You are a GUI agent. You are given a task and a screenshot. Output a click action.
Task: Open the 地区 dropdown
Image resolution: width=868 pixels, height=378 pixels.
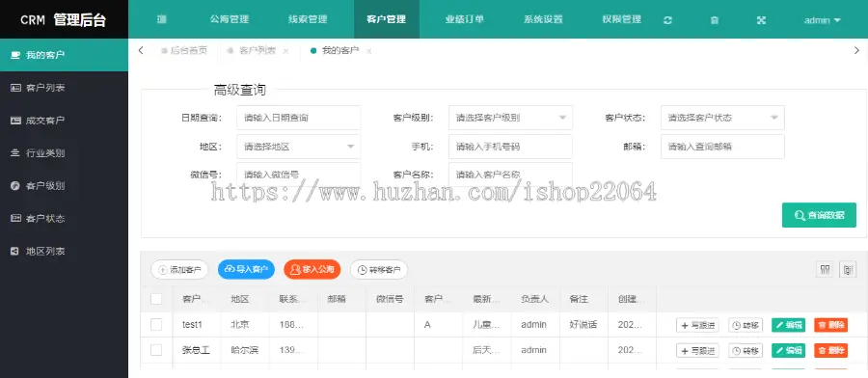pos(298,147)
